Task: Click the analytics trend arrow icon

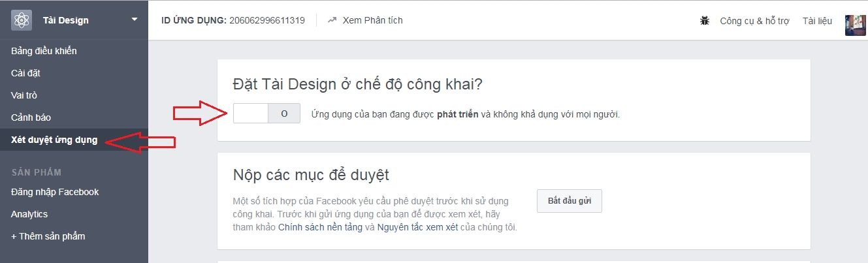Action: (332, 20)
